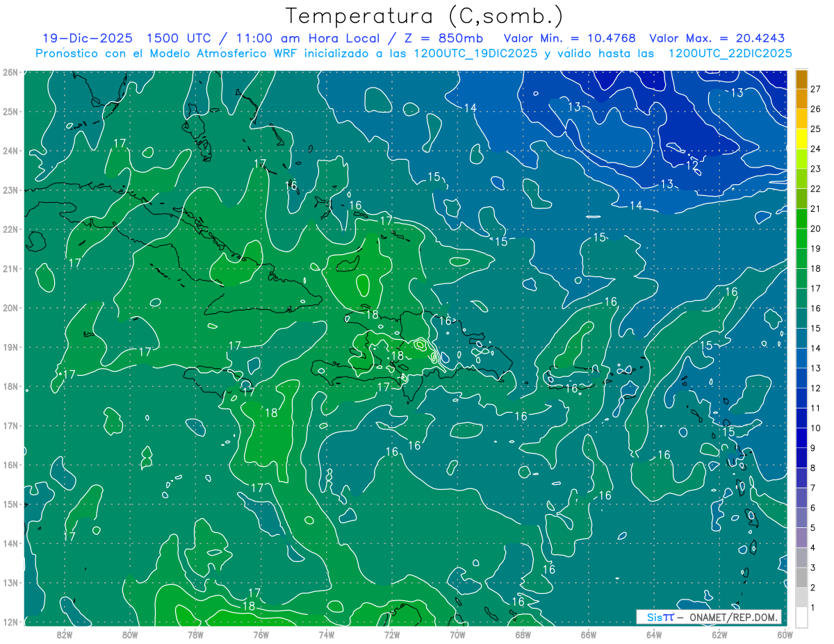Screen dimensions: 834x644
Task: Click the 14N latitude axis label
Action: point(10,543)
